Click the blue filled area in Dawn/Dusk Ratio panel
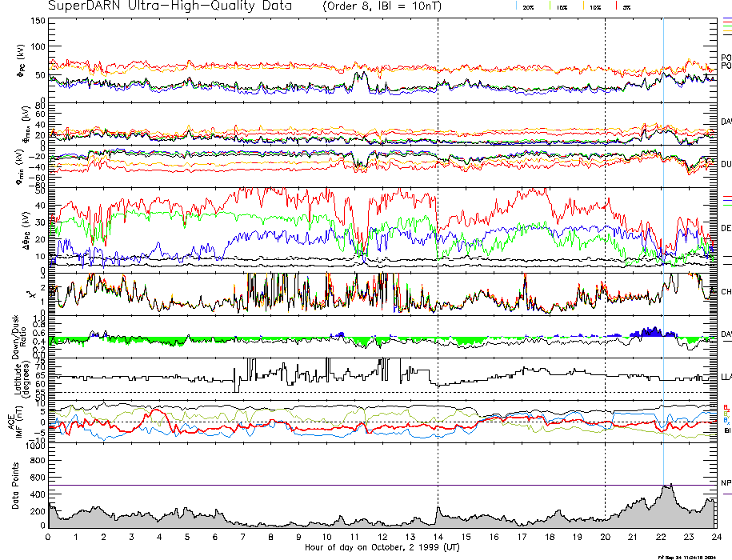The height and width of the screenshot is (560, 732). pyautogui.click(x=653, y=331)
